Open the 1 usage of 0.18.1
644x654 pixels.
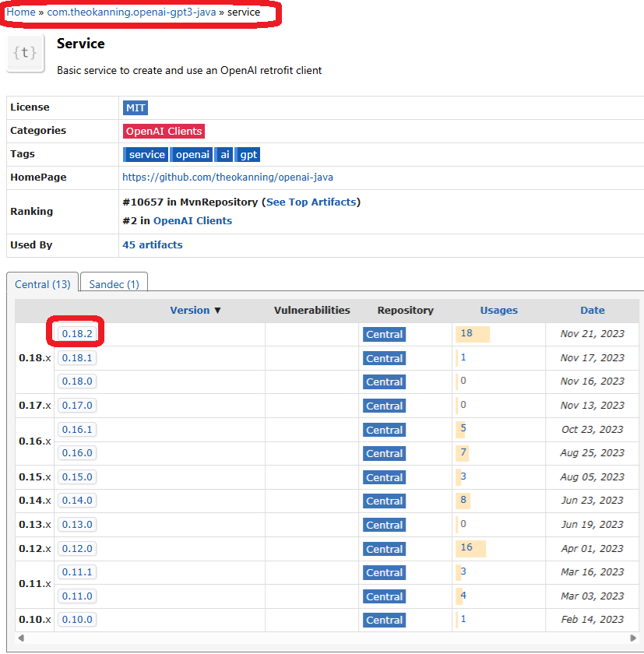(x=463, y=357)
